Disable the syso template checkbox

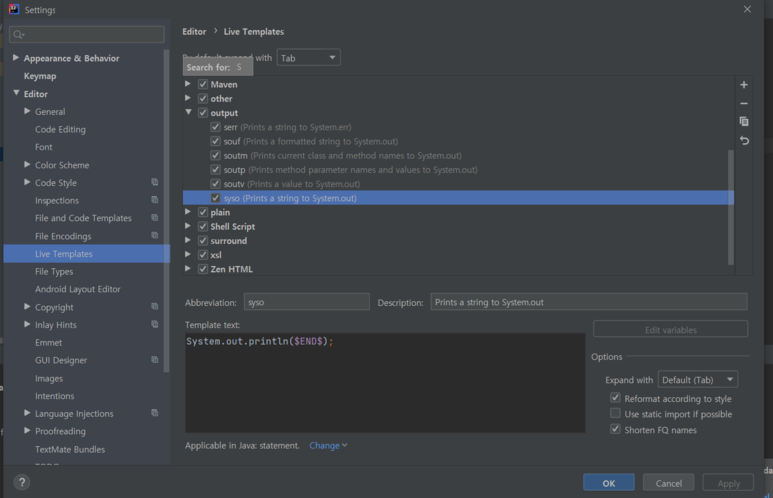pyautogui.click(x=215, y=198)
